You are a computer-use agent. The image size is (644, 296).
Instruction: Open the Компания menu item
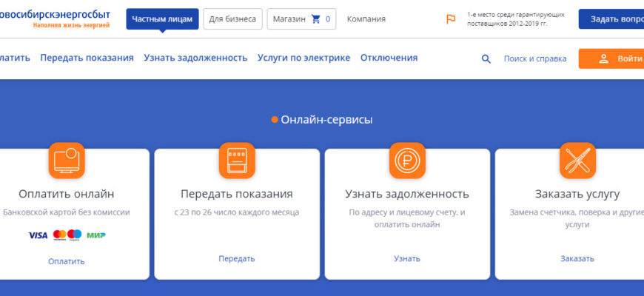pos(366,19)
